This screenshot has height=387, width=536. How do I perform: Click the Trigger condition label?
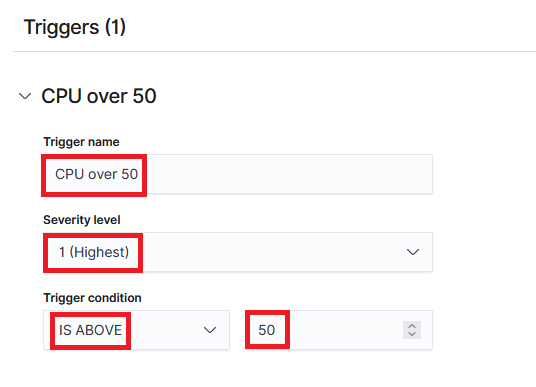pos(92,298)
